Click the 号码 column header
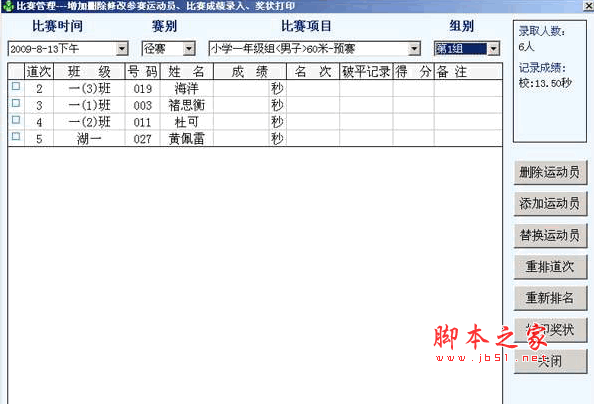594x404 pixels. coord(142,71)
